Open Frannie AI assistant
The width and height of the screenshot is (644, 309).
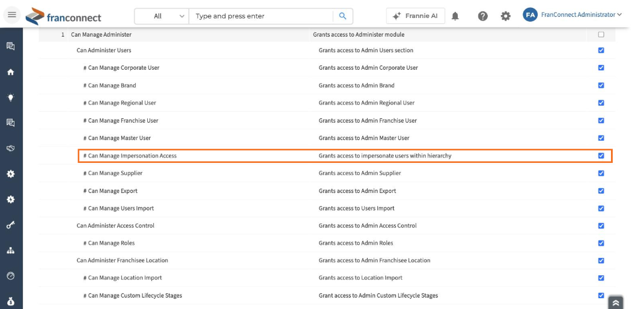point(415,16)
